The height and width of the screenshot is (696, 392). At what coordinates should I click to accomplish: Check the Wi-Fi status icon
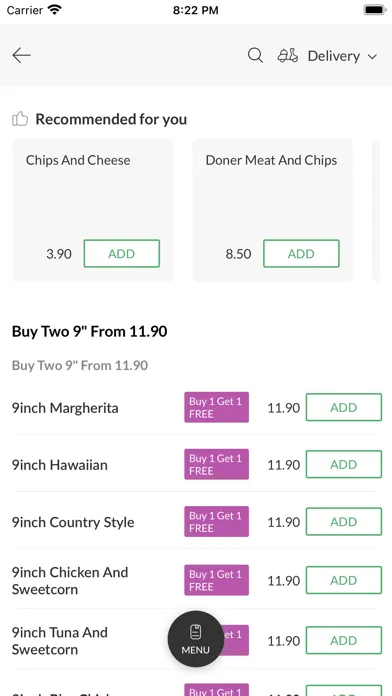55,10
